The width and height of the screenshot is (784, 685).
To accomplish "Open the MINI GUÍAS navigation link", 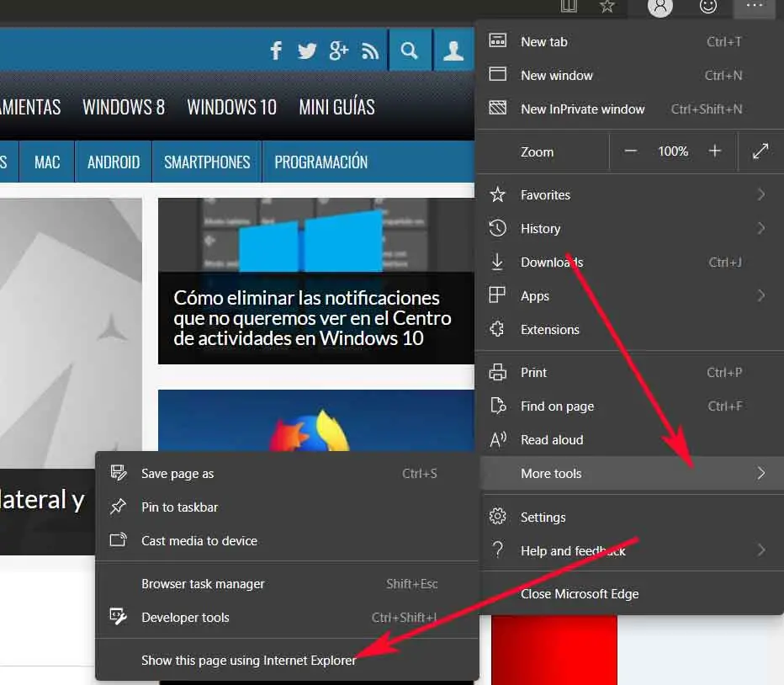I will (336, 107).
